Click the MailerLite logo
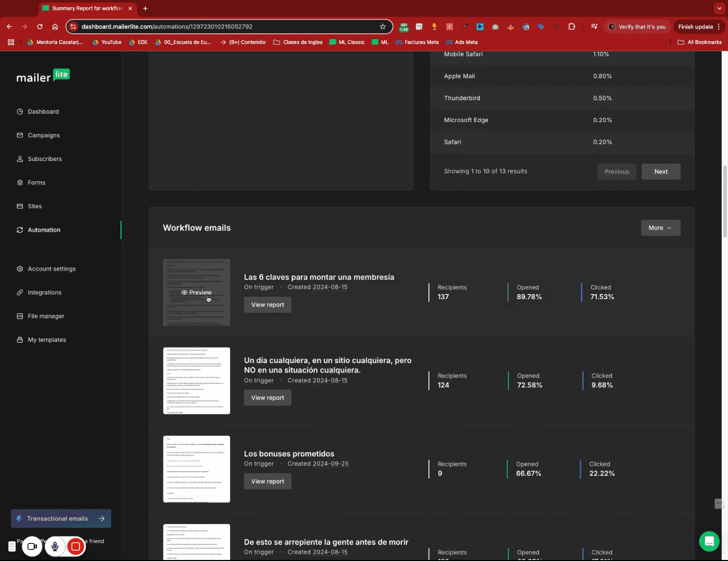Viewport: 728px width, 561px height. 43,76
